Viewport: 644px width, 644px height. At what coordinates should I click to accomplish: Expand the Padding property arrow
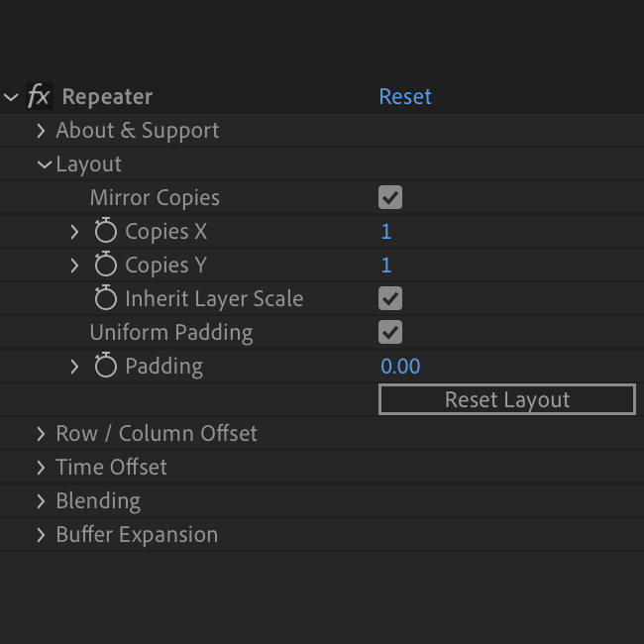click(x=74, y=367)
